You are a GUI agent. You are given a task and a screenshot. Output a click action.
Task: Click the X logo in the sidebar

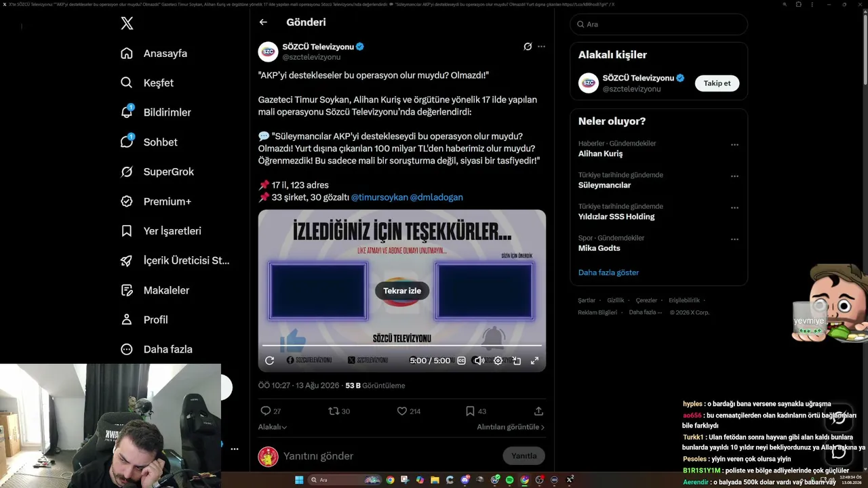pyautogui.click(x=127, y=24)
